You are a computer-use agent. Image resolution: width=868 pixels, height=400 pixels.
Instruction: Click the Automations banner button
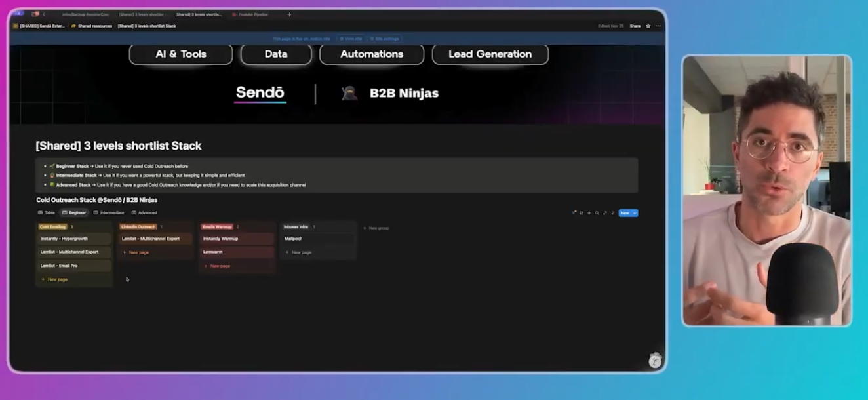coord(372,54)
